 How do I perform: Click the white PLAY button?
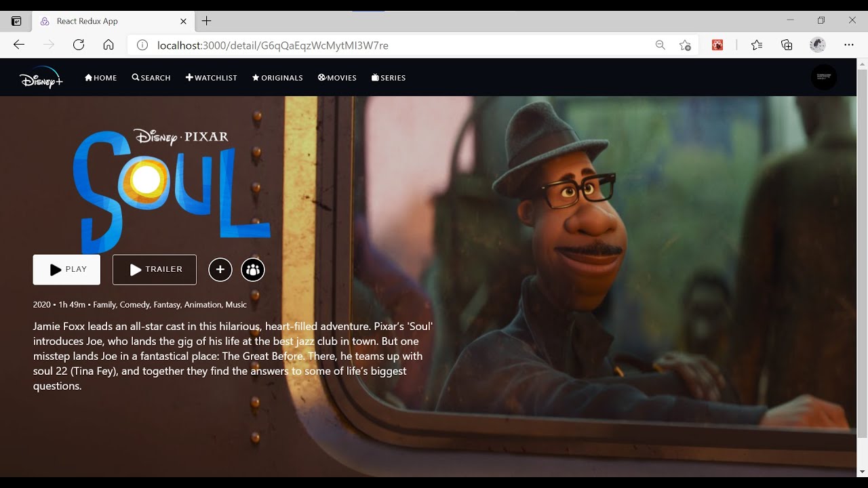click(66, 270)
